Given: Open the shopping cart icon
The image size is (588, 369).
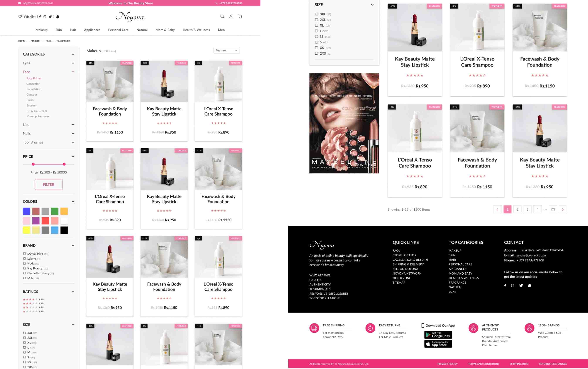Looking at the screenshot, I should point(240,16).
